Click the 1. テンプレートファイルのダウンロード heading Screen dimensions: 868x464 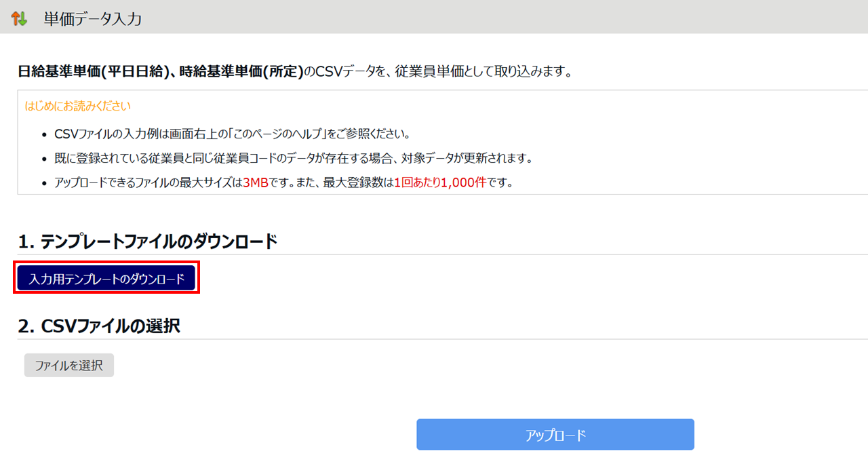click(x=148, y=241)
